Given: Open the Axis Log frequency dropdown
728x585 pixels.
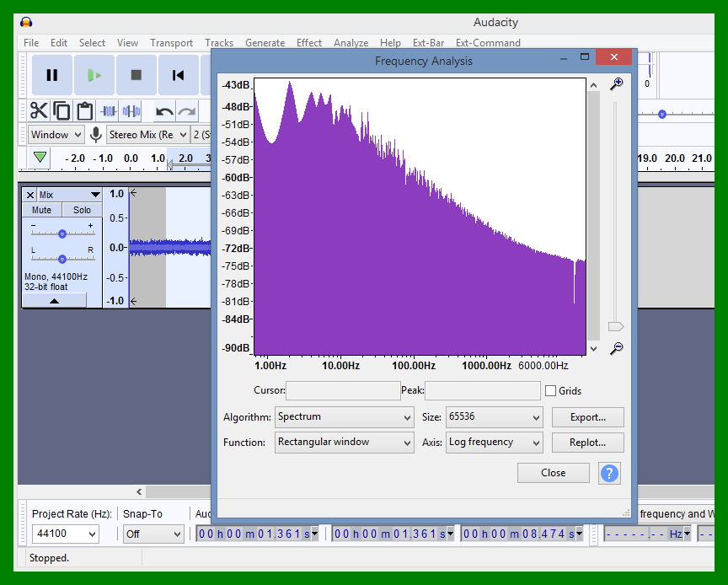Looking at the screenshot, I should (x=494, y=443).
